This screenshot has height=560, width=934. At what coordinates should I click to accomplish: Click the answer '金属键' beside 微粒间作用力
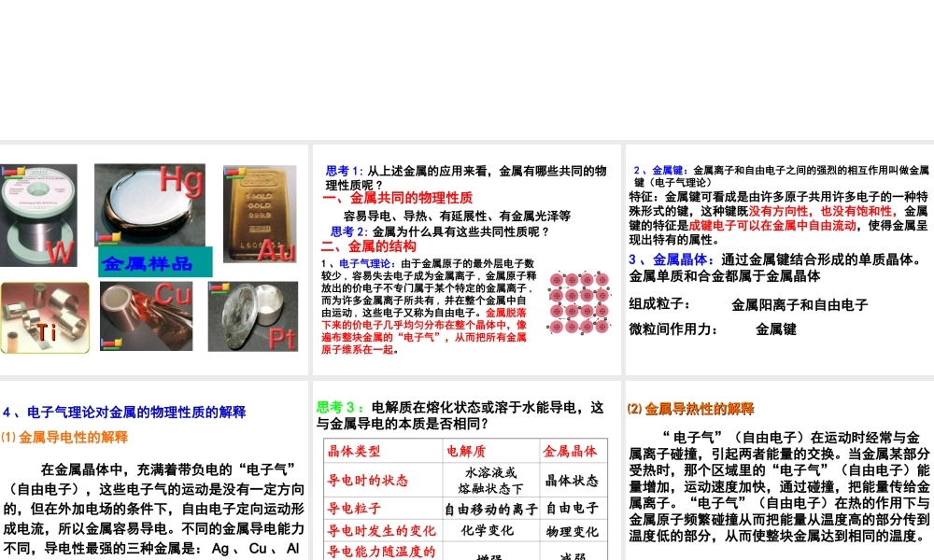[x=775, y=329]
